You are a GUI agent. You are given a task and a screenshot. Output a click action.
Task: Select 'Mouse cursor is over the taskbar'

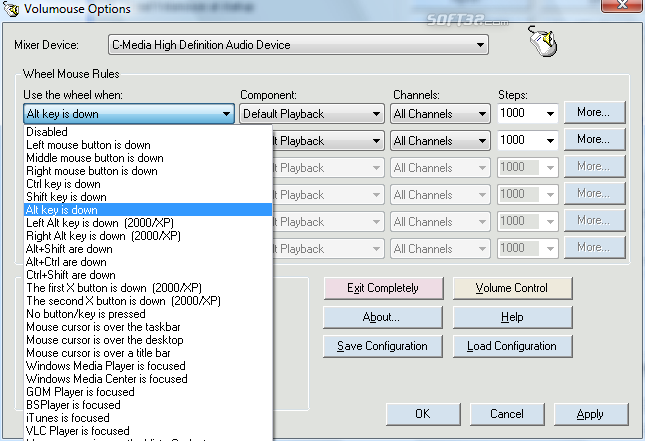click(148, 327)
